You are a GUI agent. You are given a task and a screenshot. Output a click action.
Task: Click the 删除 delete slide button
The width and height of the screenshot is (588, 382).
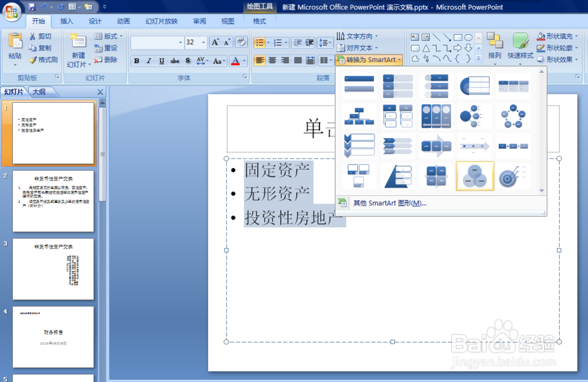tap(106, 59)
